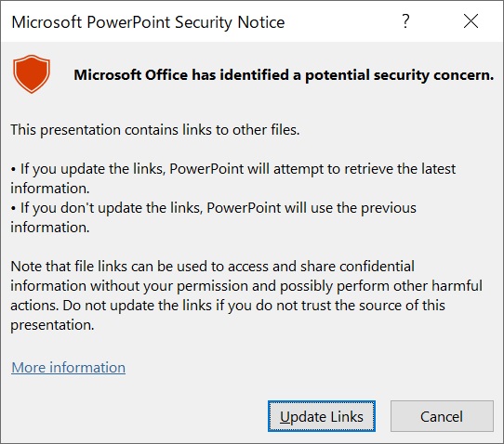Click the single word presentation. ending the note
Image resolution: width=504 pixels, height=444 pixels.
coord(52,325)
